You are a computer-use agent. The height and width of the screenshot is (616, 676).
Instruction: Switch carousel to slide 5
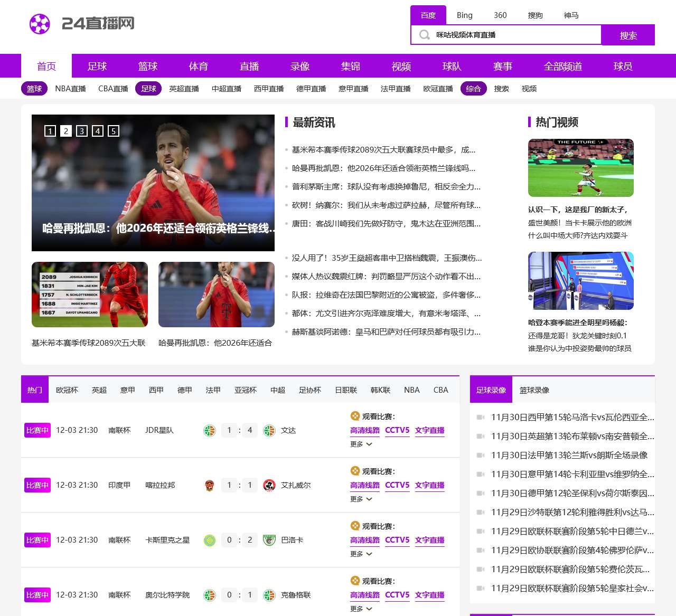(x=114, y=131)
